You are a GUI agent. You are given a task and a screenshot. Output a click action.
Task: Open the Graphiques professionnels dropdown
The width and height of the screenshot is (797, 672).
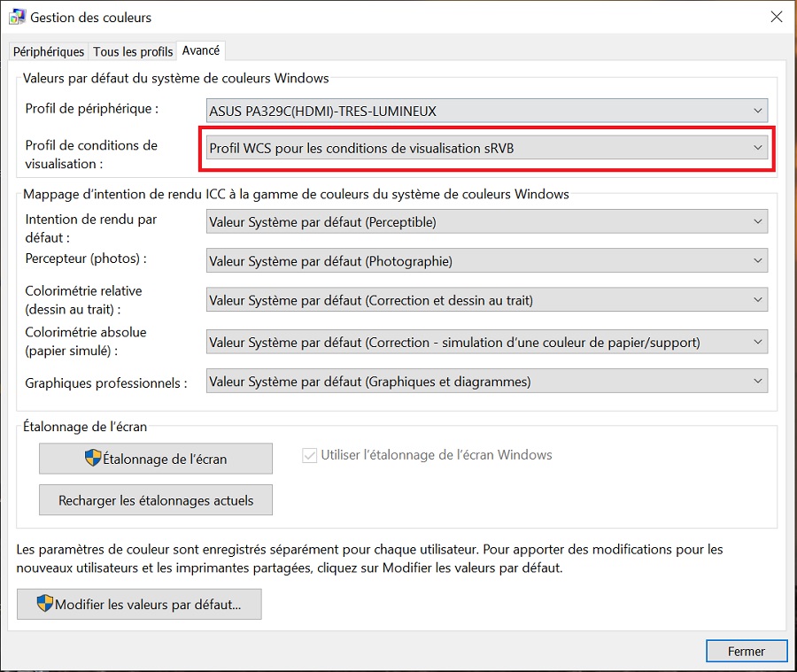486,382
